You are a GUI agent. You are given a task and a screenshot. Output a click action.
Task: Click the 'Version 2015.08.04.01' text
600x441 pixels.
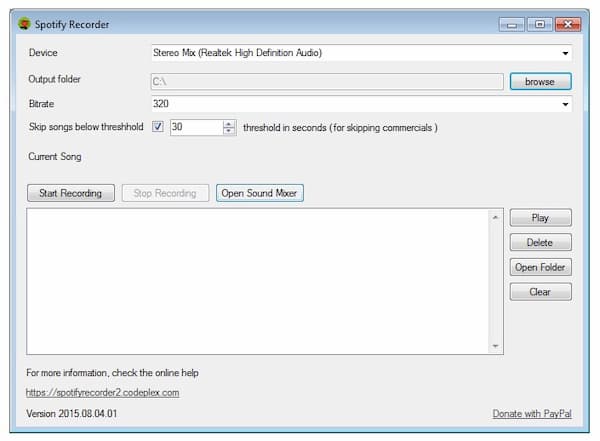pos(72,414)
